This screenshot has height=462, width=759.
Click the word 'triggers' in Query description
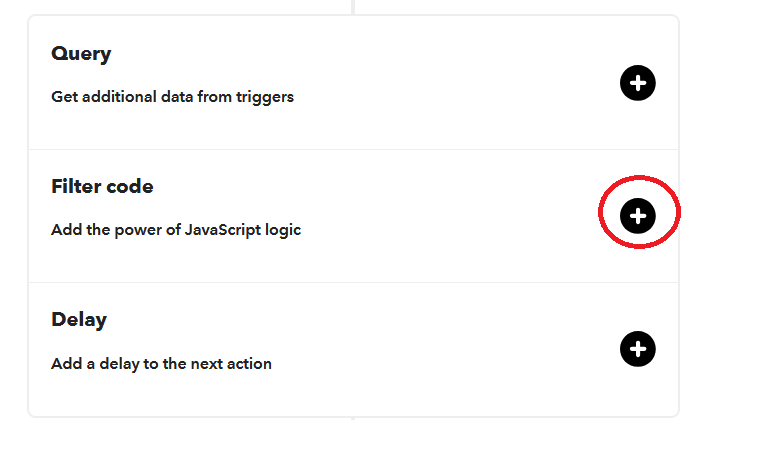point(265,97)
